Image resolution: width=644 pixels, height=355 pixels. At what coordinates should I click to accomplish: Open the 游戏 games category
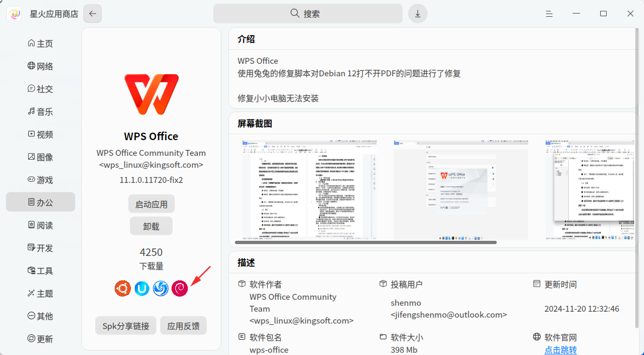[x=40, y=180]
